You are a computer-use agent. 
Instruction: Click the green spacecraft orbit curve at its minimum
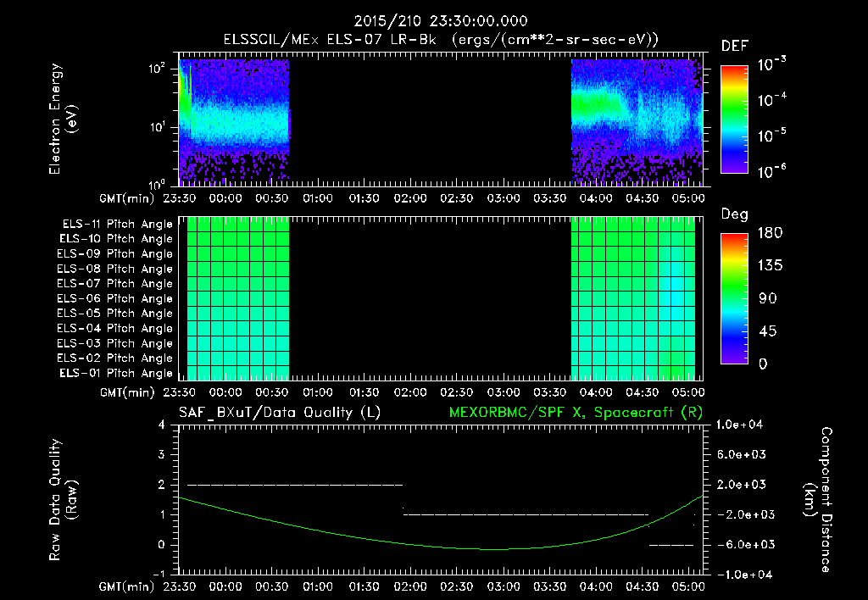[x=497, y=549]
